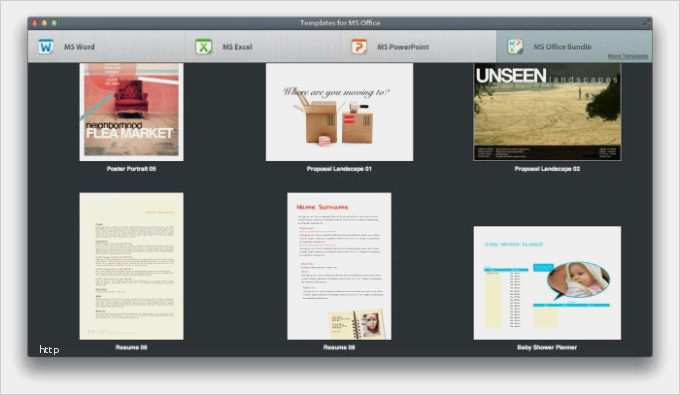The width and height of the screenshot is (680, 395).
Task: Open the More Templates link
Action: pos(628,56)
